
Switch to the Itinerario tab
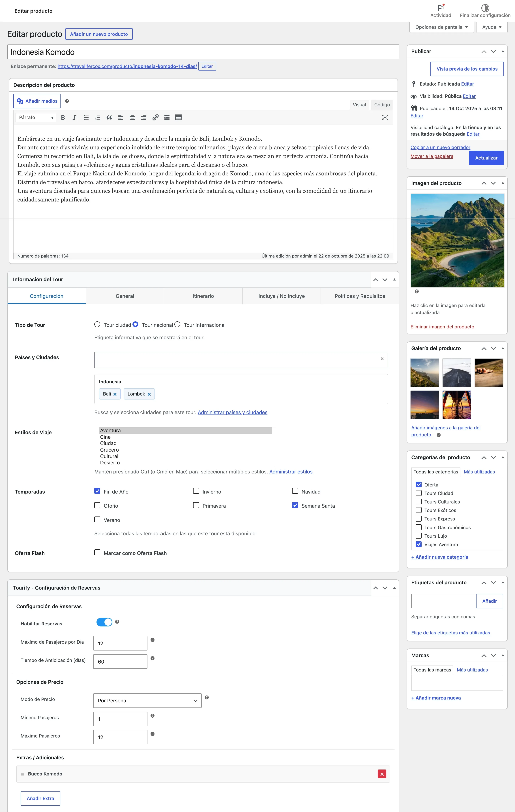point(203,296)
